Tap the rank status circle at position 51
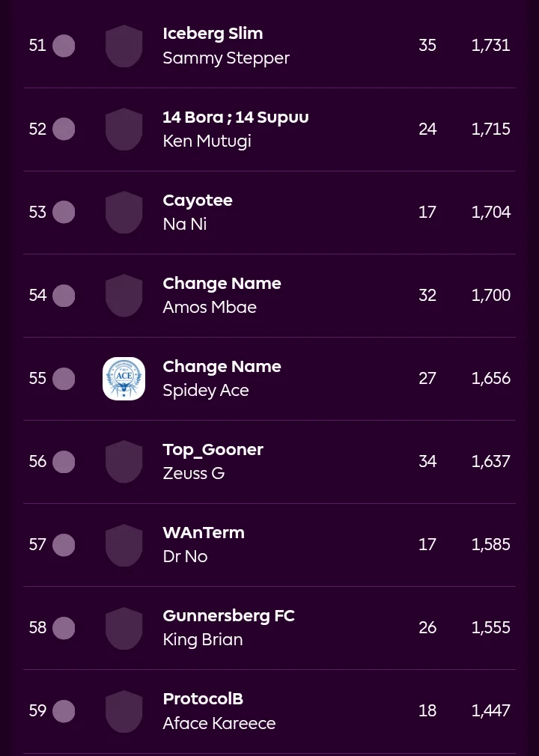539x756 pixels. (64, 46)
